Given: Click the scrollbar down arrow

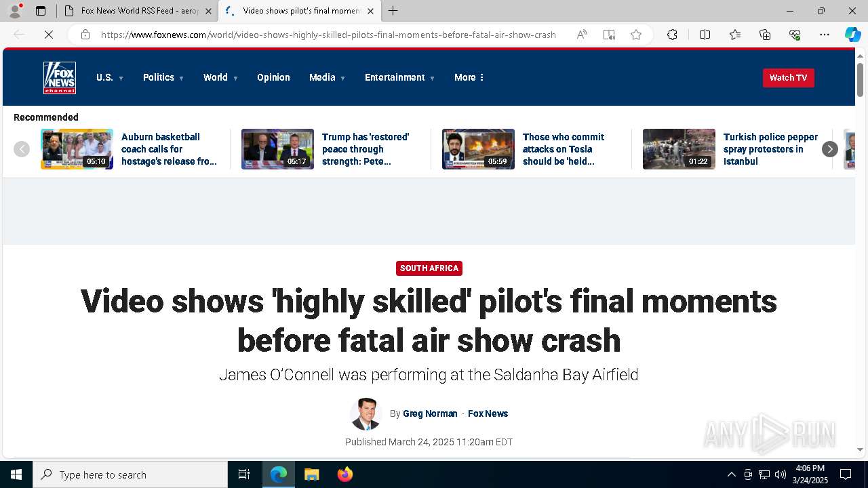Looking at the screenshot, I should tap(860, 449).
